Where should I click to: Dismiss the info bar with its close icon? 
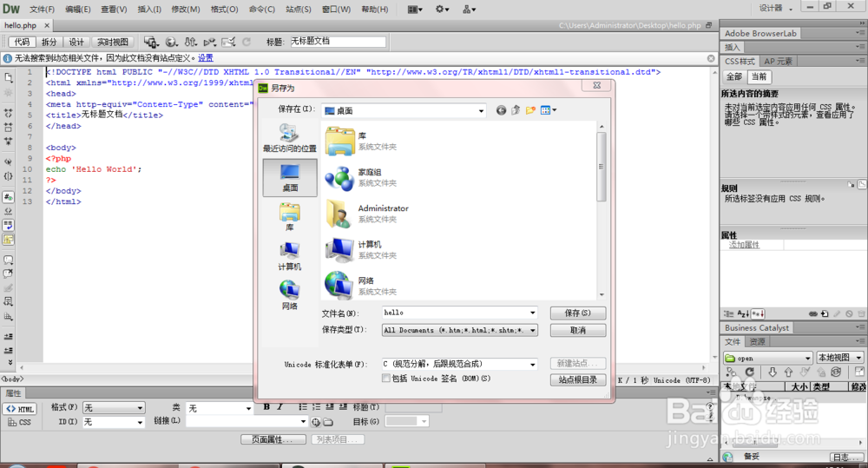[x=711, y=58]
